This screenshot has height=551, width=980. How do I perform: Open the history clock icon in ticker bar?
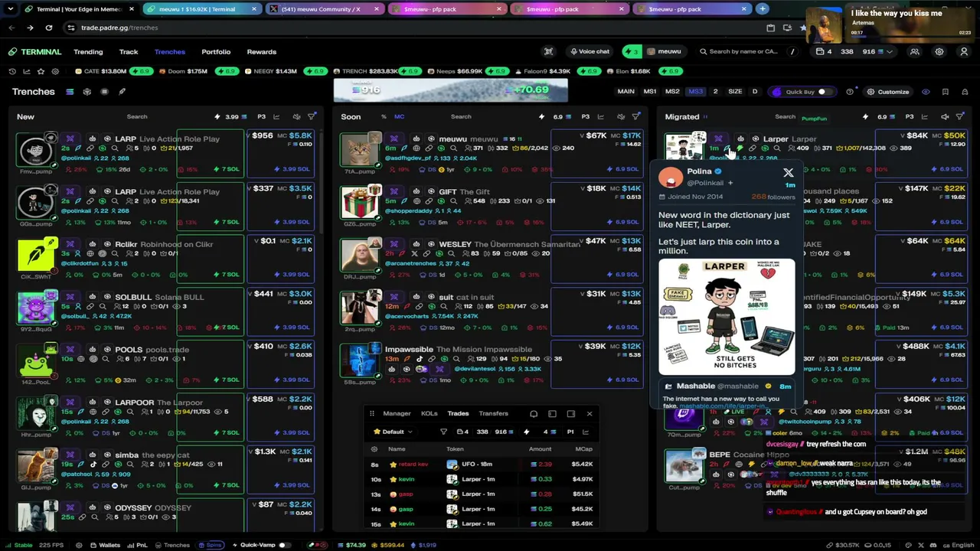(12, 71)
